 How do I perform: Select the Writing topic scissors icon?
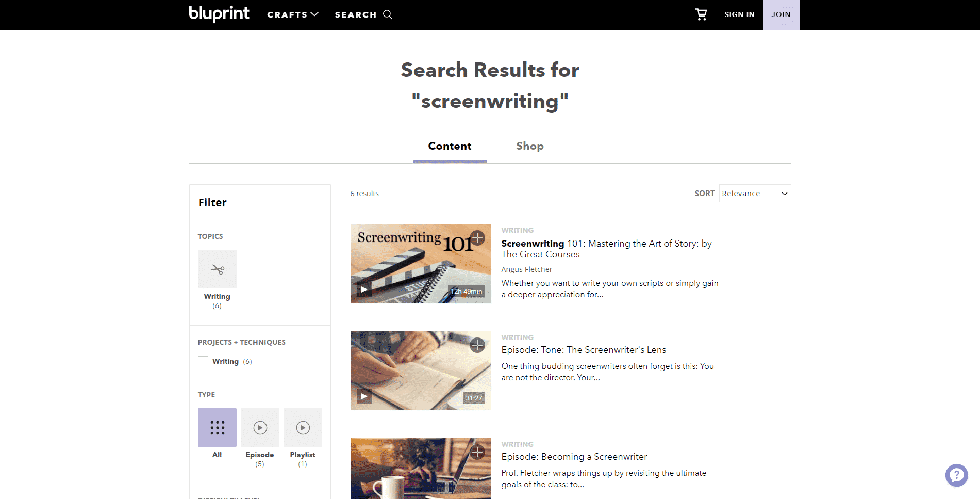[x=217, y=269]
